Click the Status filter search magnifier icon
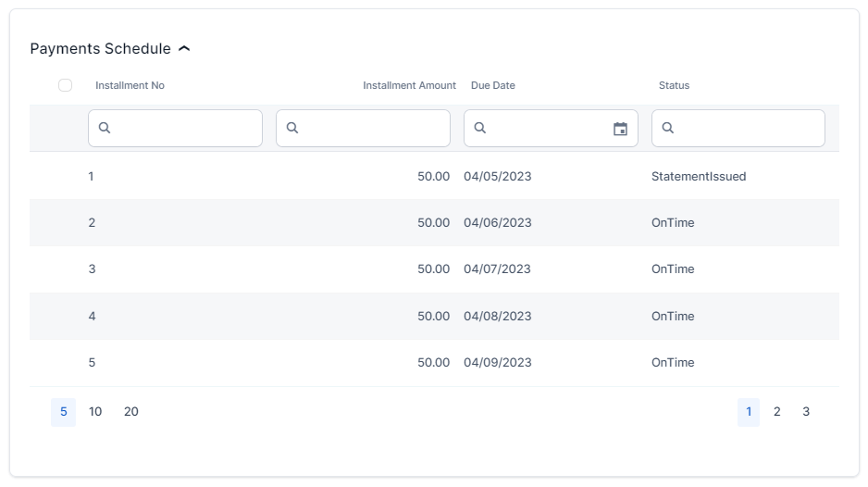Screen dimensions: 868x487 [x=668, y=129]
